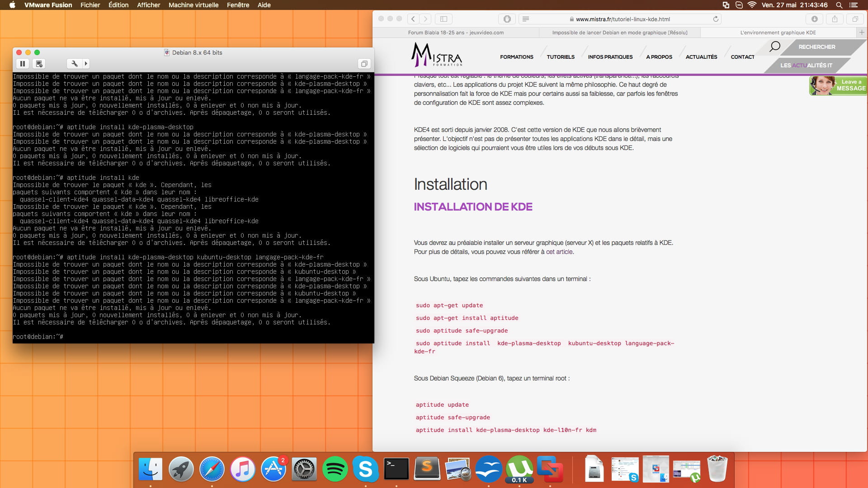The height and width of the screenshot is (488, 868).
Task: Open Launchpad from the Dock
Action: [x=181, y=469]
